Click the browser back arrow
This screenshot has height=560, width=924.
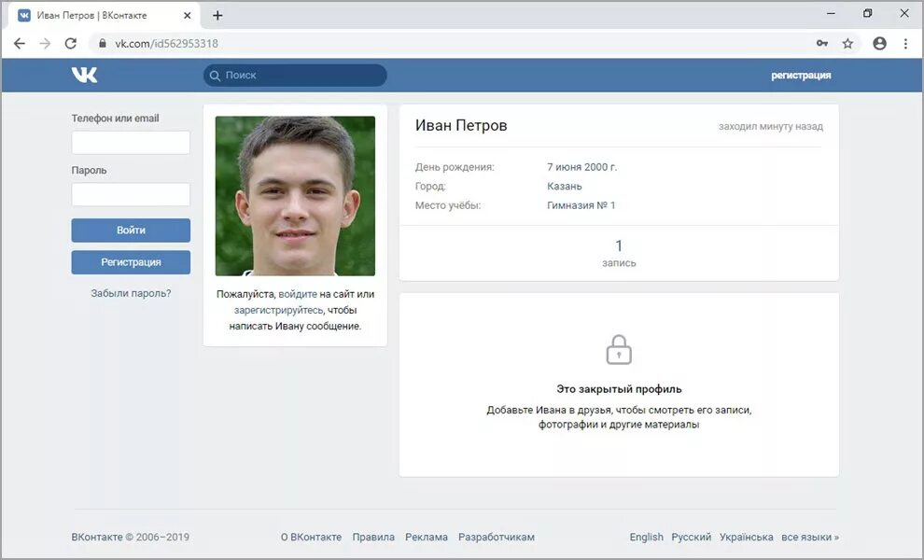pos(19,43)
